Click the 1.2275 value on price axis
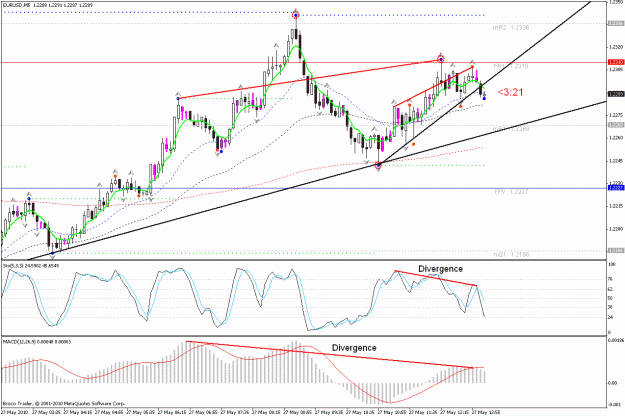Screen dimensions: 625x416 point(616,115)
